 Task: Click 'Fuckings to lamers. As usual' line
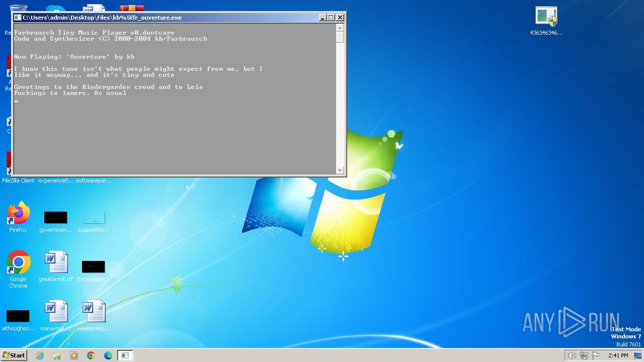(70, 93)
